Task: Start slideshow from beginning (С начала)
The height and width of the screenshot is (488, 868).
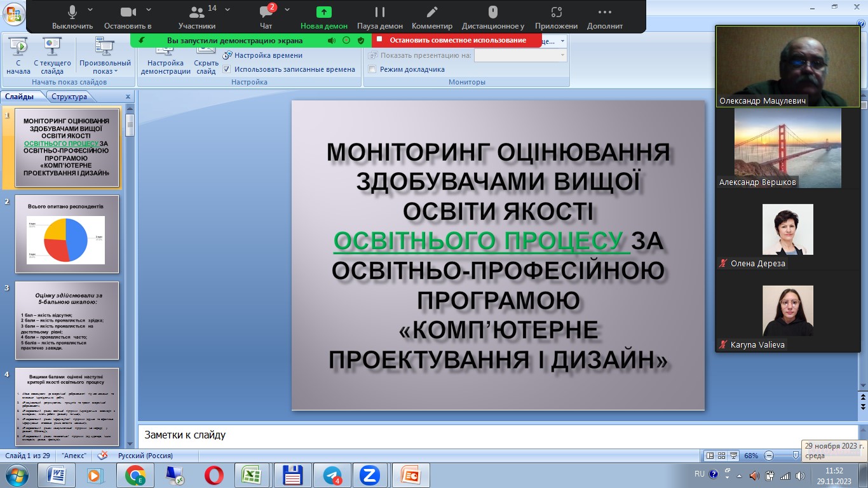Action: pos(18,55)
